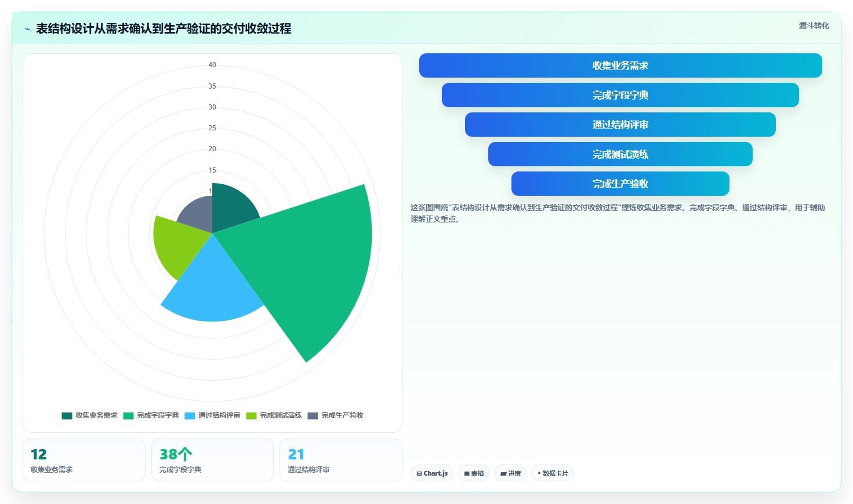Click the axis label 40

pos(212,65)
